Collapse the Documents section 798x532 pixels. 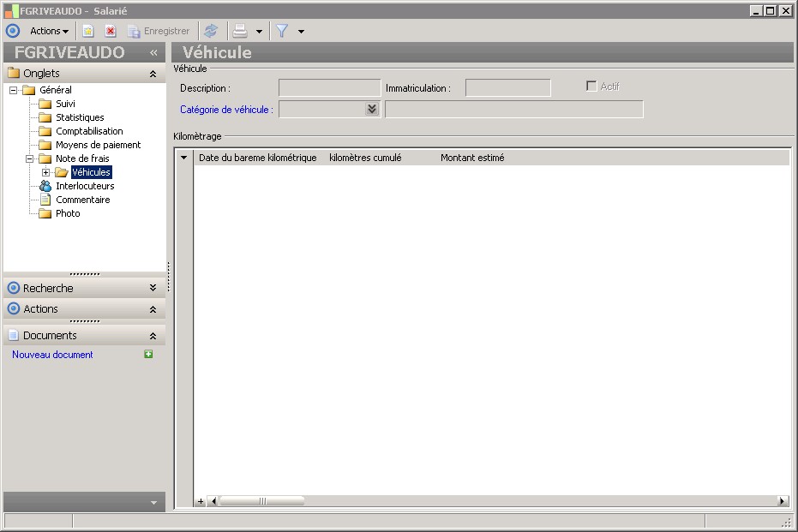[153, 336]
